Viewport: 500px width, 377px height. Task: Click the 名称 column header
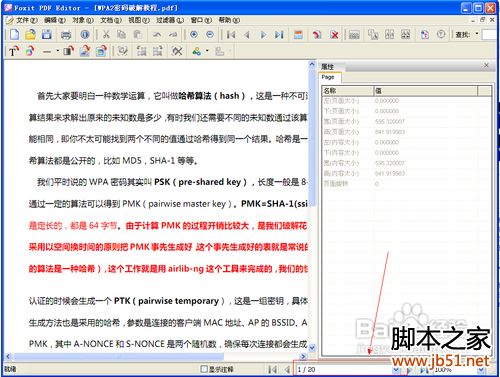tap(347, 90)
